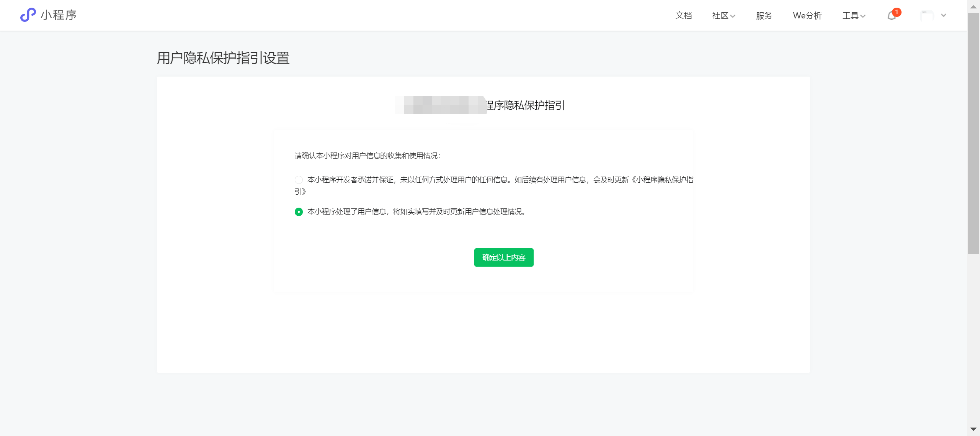Select the no-user-info-processed radio option

299,180
